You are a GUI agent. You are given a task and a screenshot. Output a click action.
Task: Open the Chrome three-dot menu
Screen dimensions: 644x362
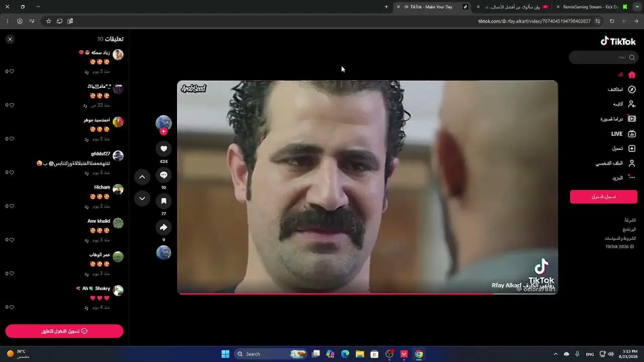(x=8, y=21)
